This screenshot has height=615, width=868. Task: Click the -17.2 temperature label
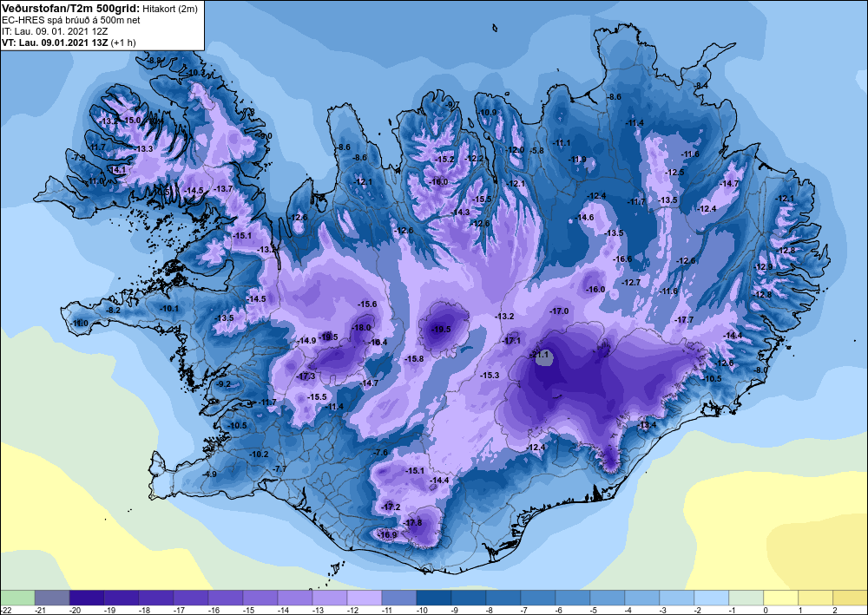pos(391,507)
